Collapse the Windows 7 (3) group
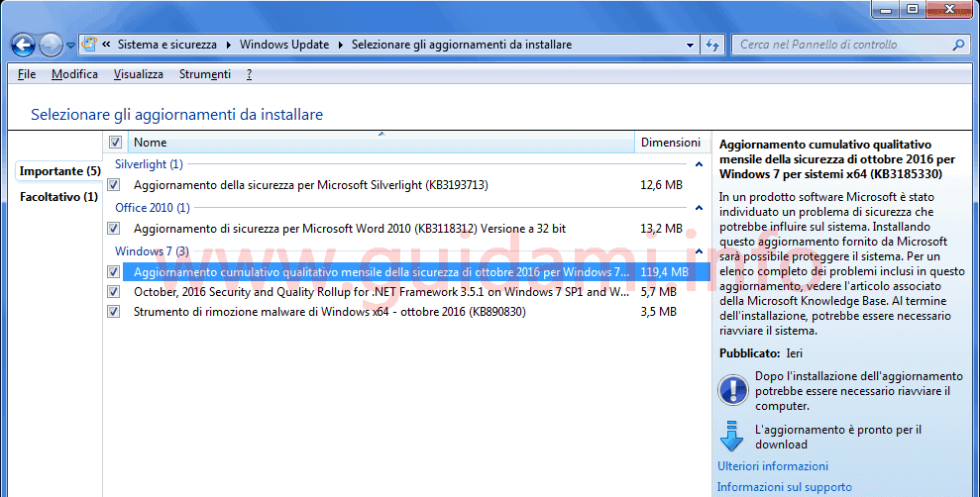The image size is (980, 497). tap(699, 251)
